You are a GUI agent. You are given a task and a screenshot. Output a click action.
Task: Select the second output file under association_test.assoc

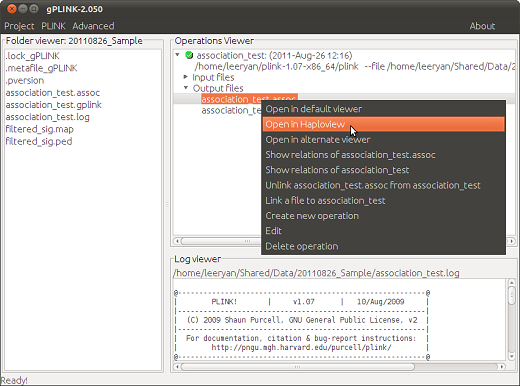coord(232,110)
